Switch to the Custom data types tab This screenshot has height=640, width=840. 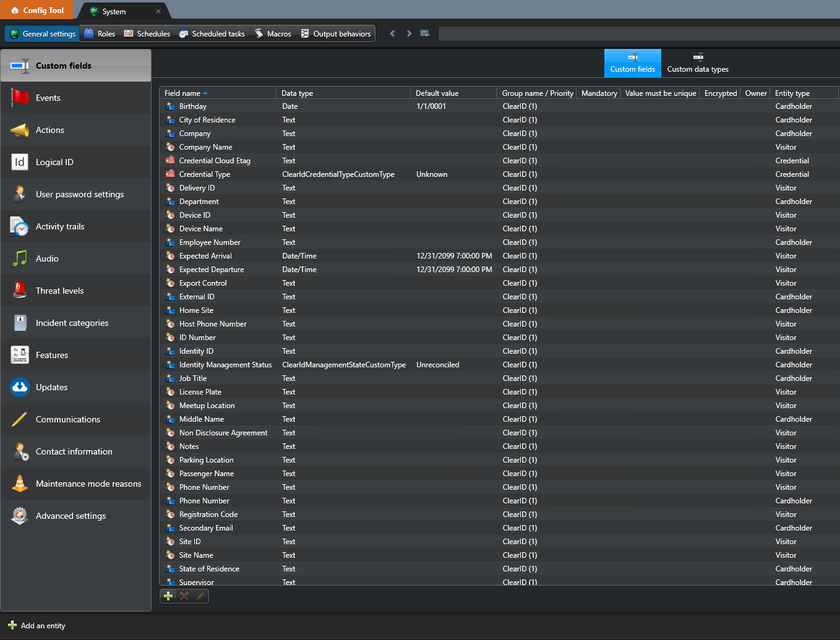(698, 63)
